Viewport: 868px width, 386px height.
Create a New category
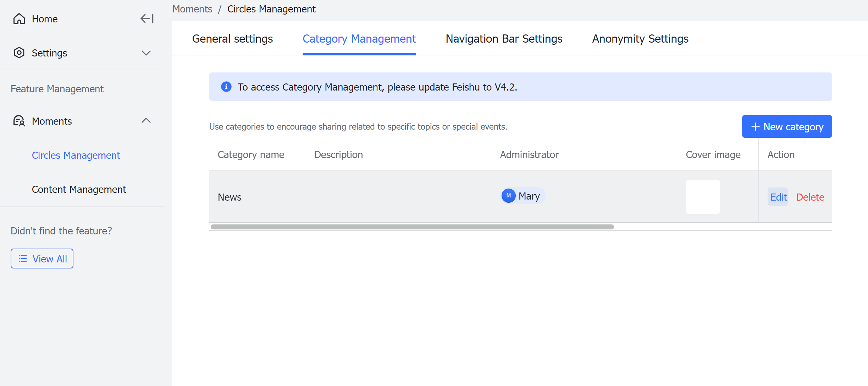(787, 126)
